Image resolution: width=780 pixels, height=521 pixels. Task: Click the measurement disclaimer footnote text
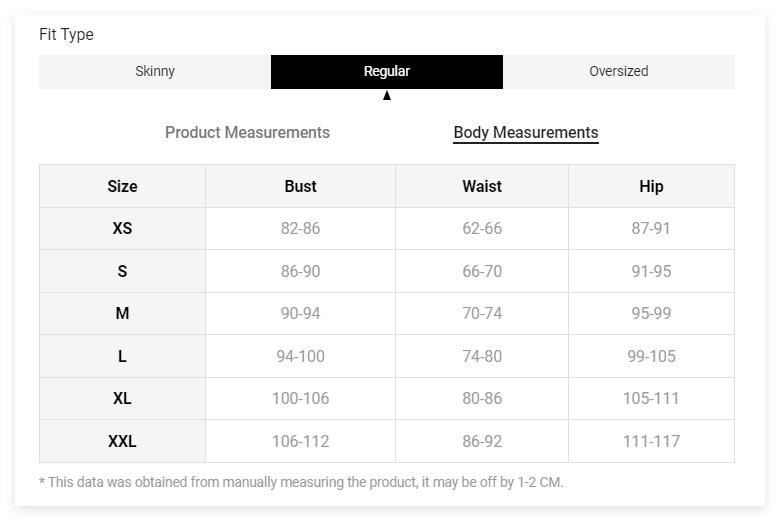click(x=301, y=482)
